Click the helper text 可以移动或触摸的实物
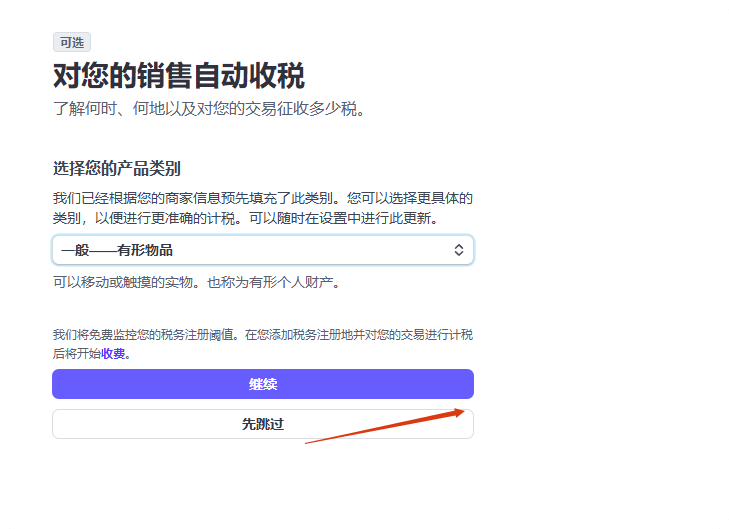 tap(125, 283)
